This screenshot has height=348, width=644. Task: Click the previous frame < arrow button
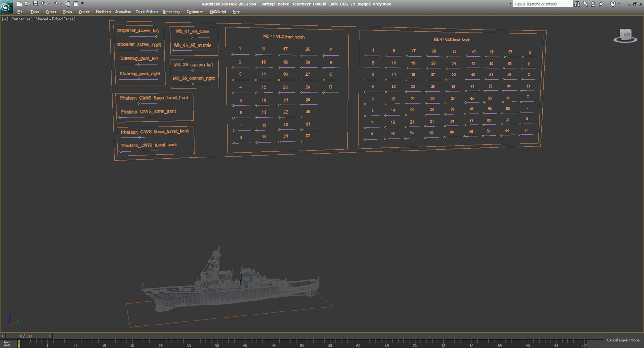coord(3,336)
